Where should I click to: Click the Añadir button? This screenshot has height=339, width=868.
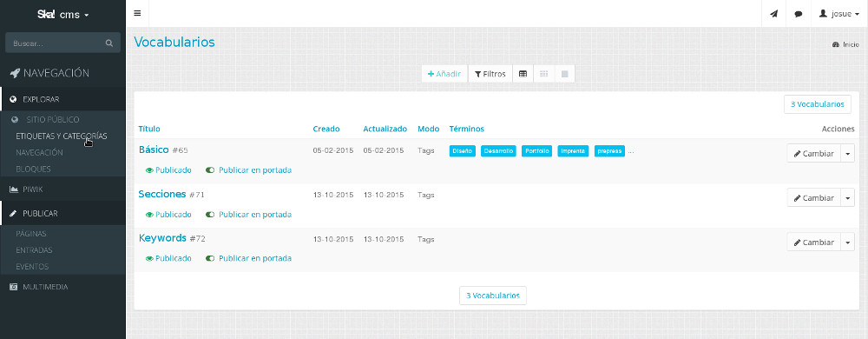tap(444, 74)
